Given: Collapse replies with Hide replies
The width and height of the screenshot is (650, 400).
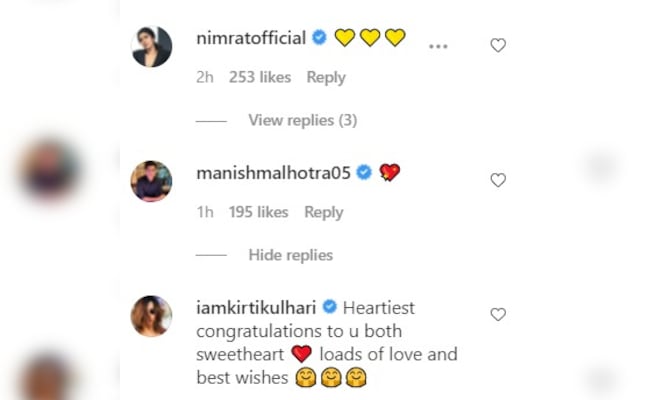Looking at the screenshot, I should pyautogui.click(x=290, y=255).
